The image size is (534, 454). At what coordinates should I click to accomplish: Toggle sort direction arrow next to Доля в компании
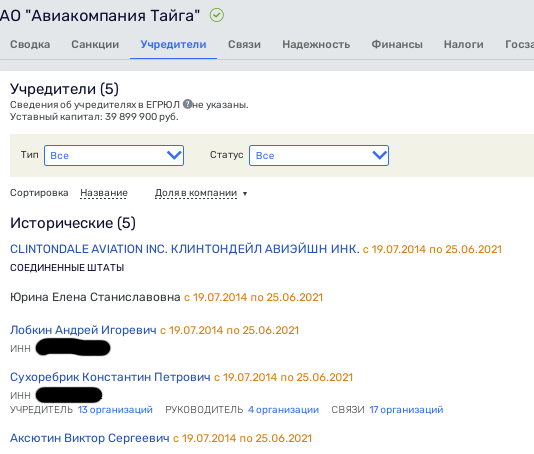coord(245,194)
